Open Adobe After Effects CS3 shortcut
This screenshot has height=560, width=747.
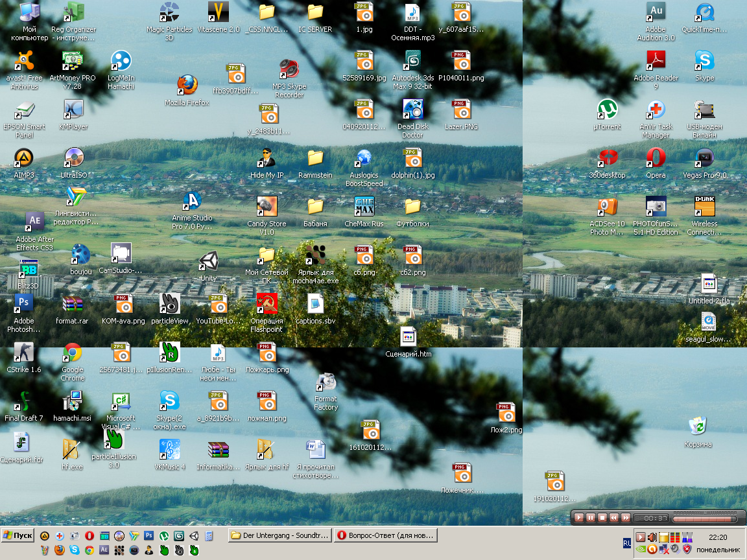click(34, 222)
